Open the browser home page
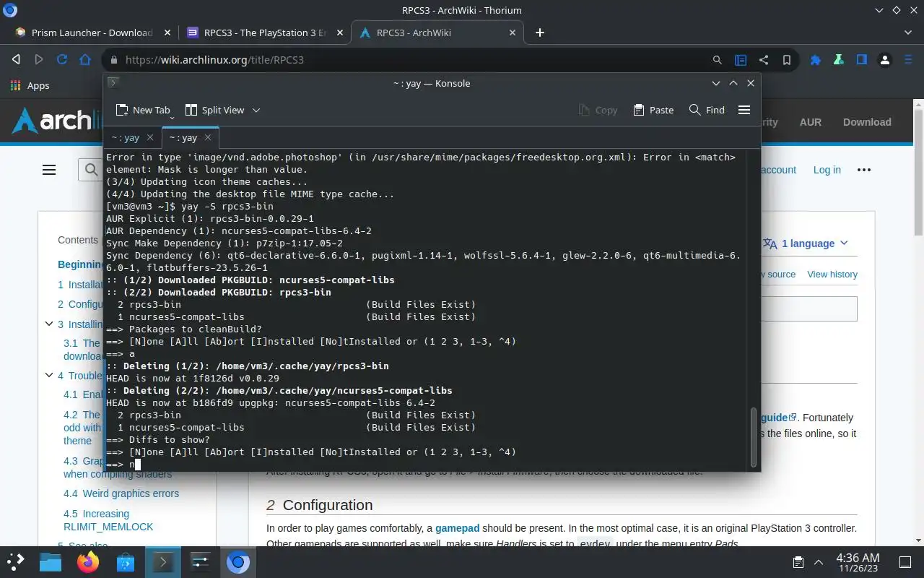 click(x=85, y=60)
